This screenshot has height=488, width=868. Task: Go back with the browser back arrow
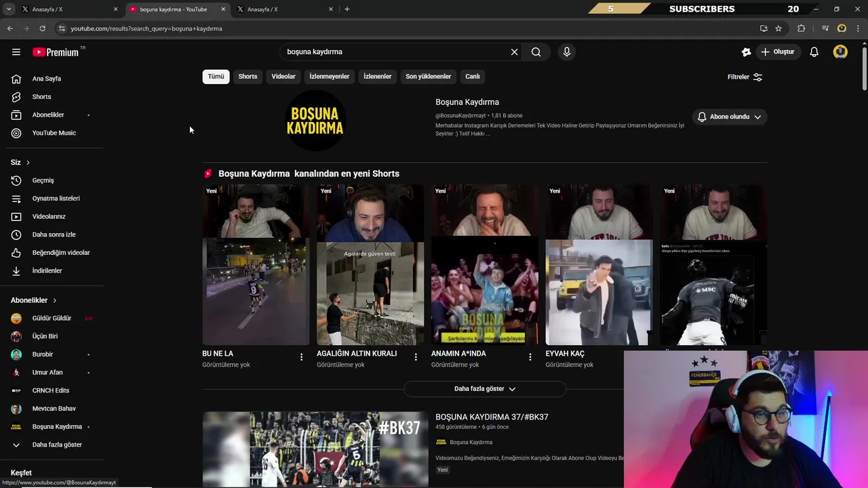click(x=9, y=28)
